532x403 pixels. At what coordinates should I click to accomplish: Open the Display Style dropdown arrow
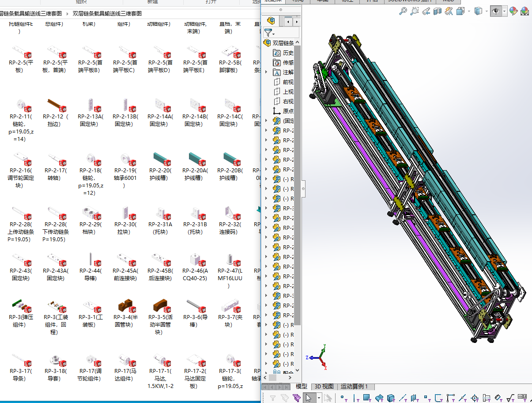tap(487, 11)
